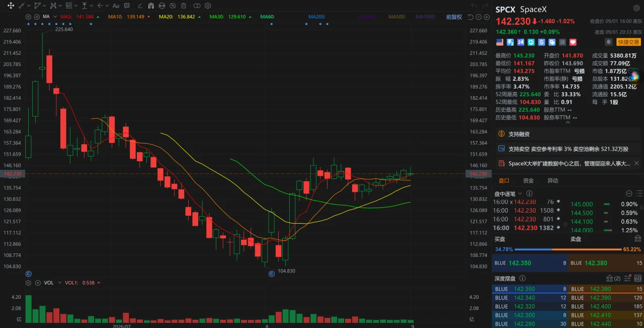Open the 支持卖空 short selling info row
644x328 pixels.
[x=568, y=149]
